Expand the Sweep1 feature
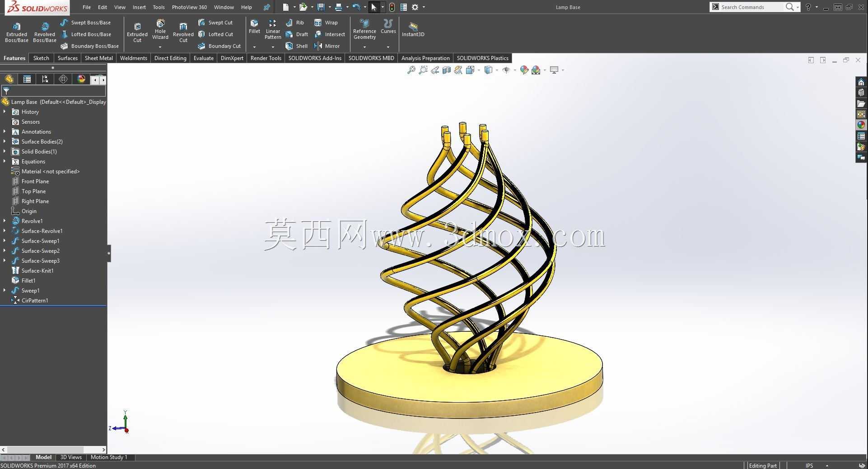 5,290
